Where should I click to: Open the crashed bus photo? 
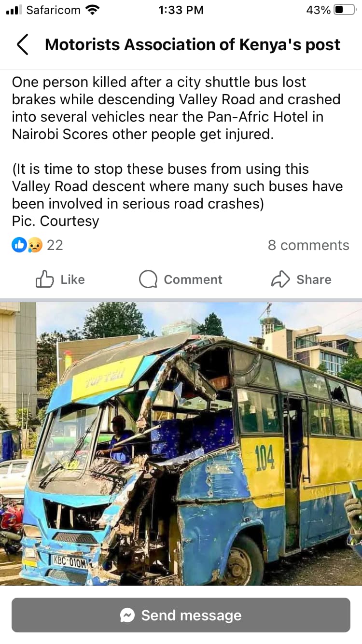pos(181,444)
